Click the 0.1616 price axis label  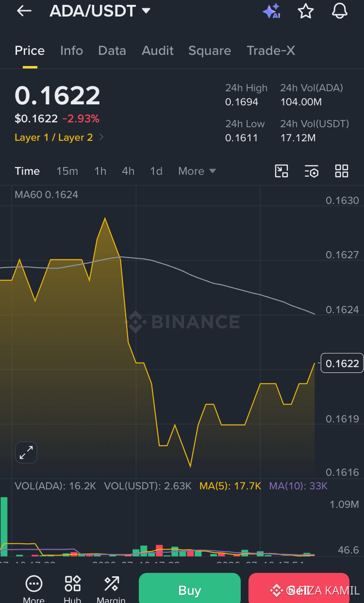coord(342,472)
